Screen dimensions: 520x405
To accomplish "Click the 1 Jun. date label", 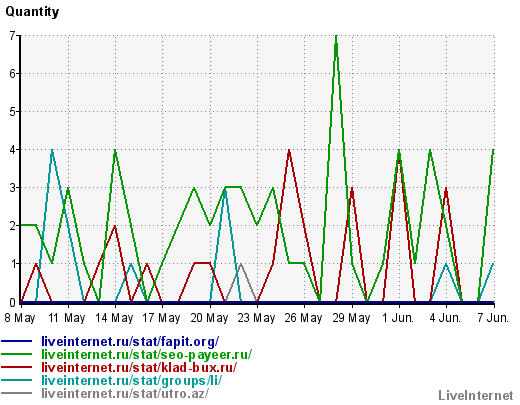I will [x=398, y=318].
